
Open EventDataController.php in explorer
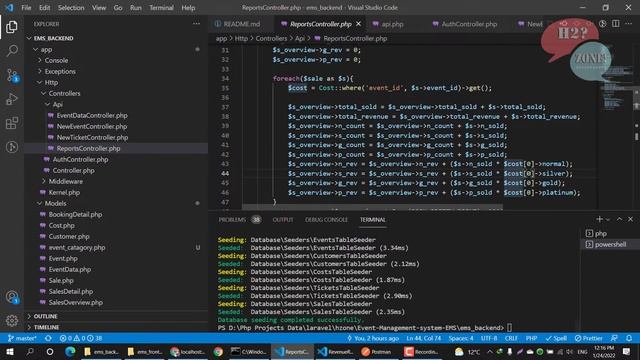click(92, 115)
